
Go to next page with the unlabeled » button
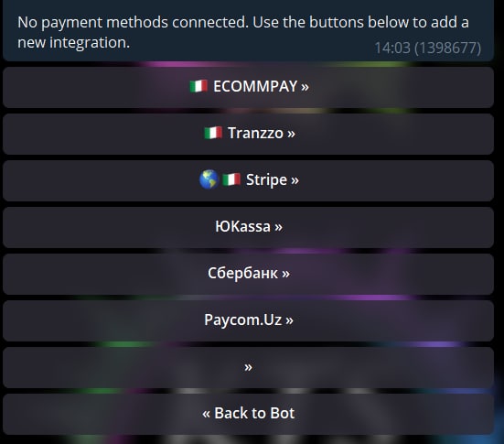coord(248,367)
